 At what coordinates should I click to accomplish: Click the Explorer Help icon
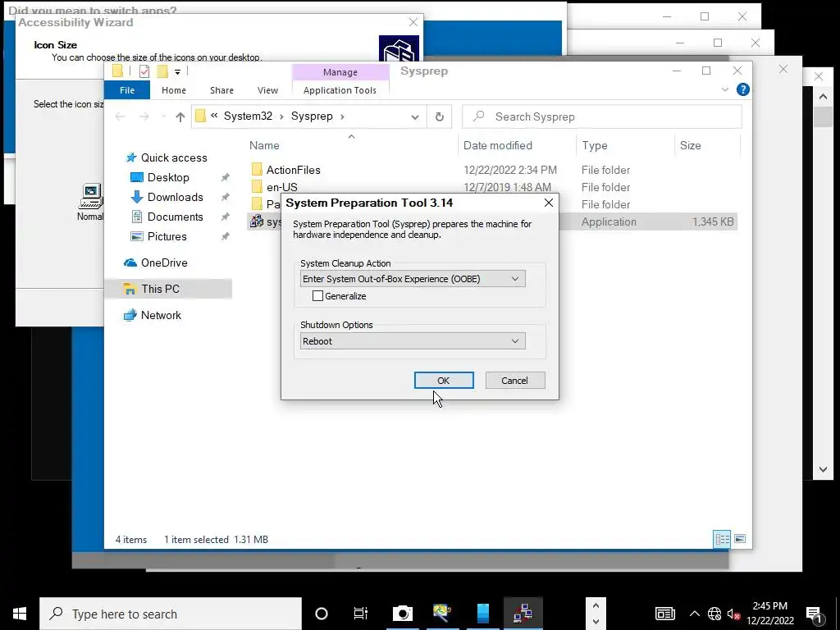[x=742, y=89]
